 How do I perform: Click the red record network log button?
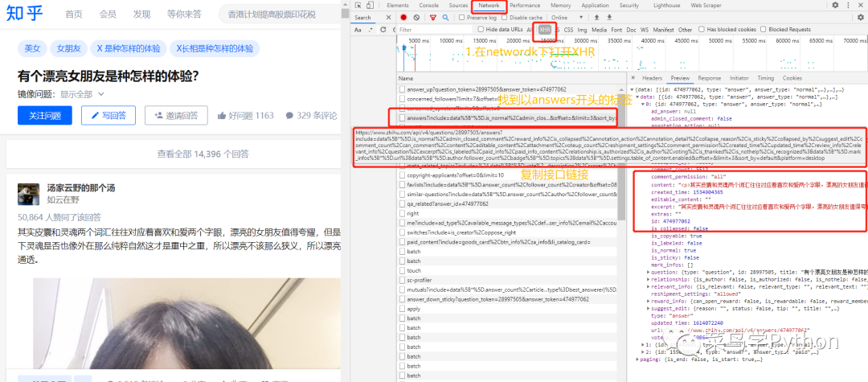point(404,18)
